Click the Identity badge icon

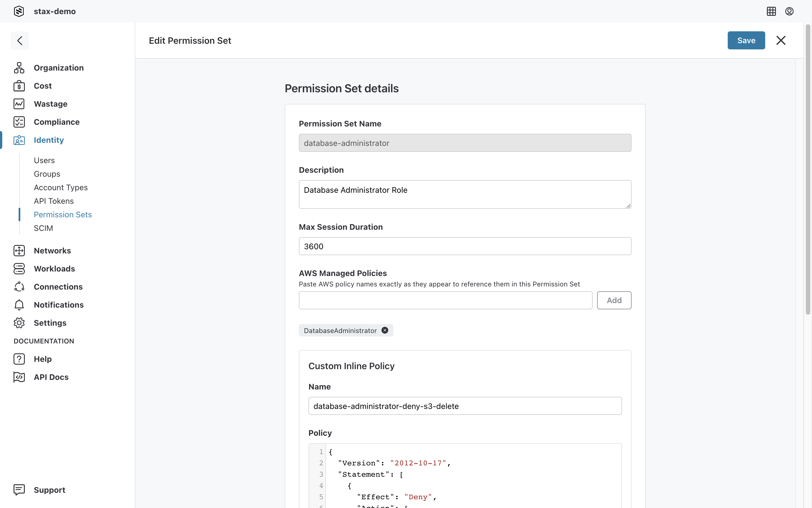point(19,140)
